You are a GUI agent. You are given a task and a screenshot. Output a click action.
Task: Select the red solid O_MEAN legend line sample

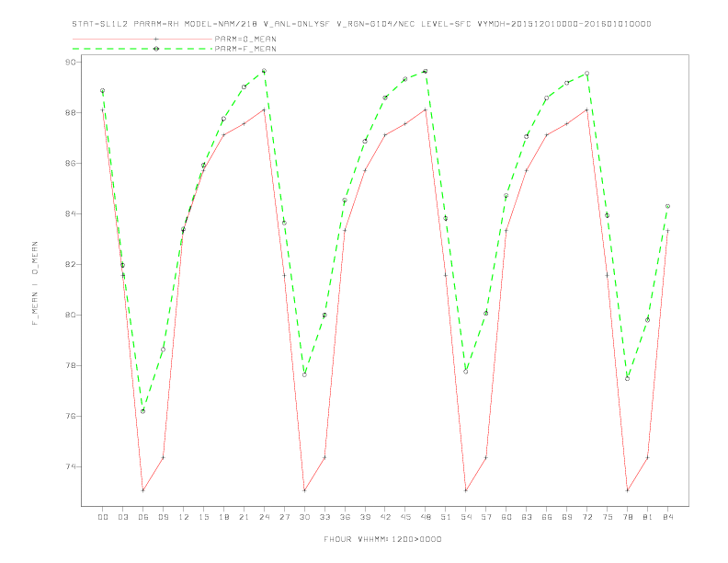click(142, 39)
